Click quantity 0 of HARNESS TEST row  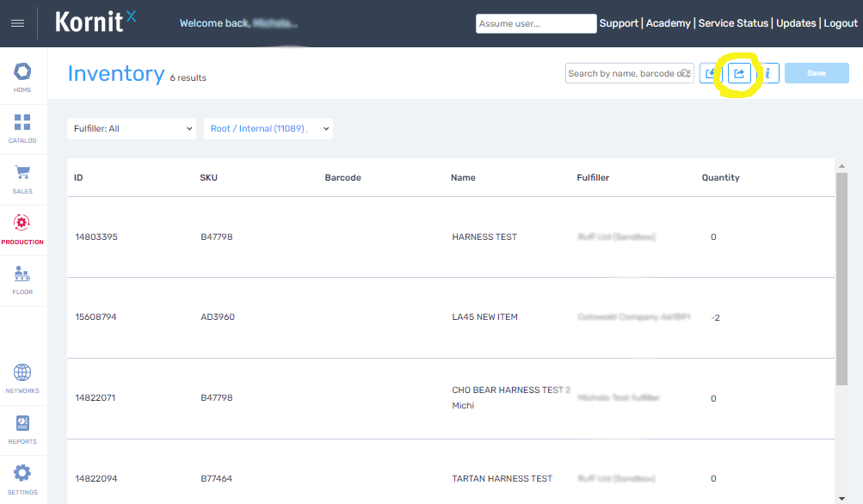713,237
